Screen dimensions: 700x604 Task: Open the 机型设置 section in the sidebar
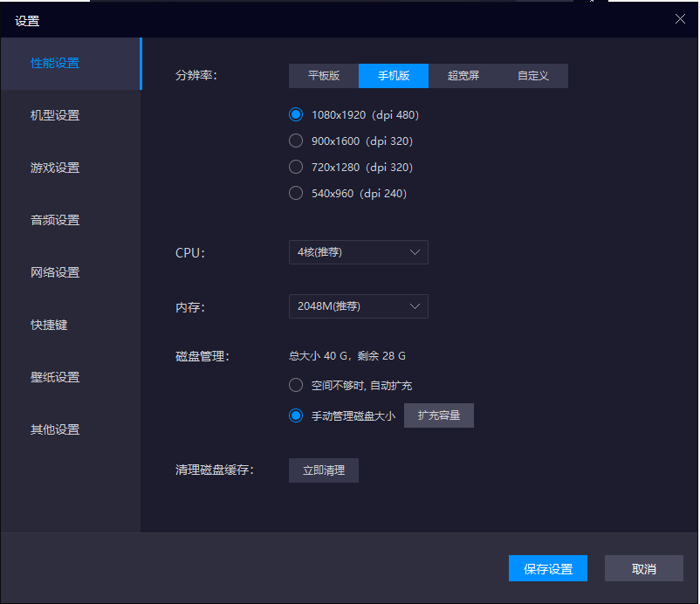[x=55, y=115]
